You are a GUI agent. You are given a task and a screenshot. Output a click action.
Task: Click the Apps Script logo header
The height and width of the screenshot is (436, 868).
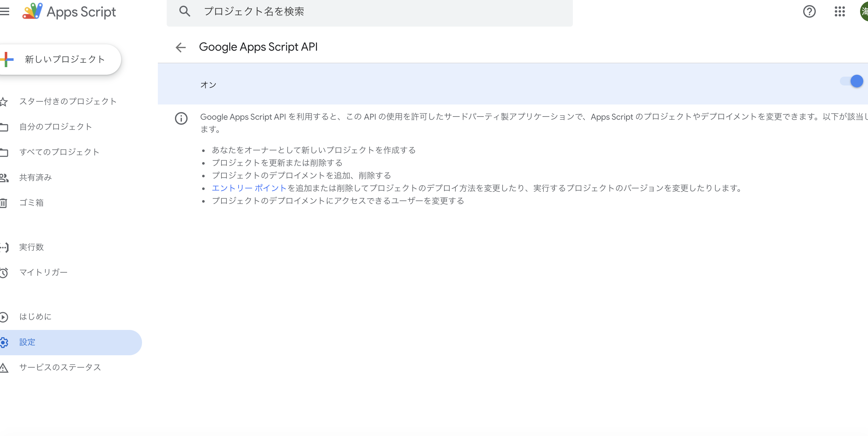69,11
